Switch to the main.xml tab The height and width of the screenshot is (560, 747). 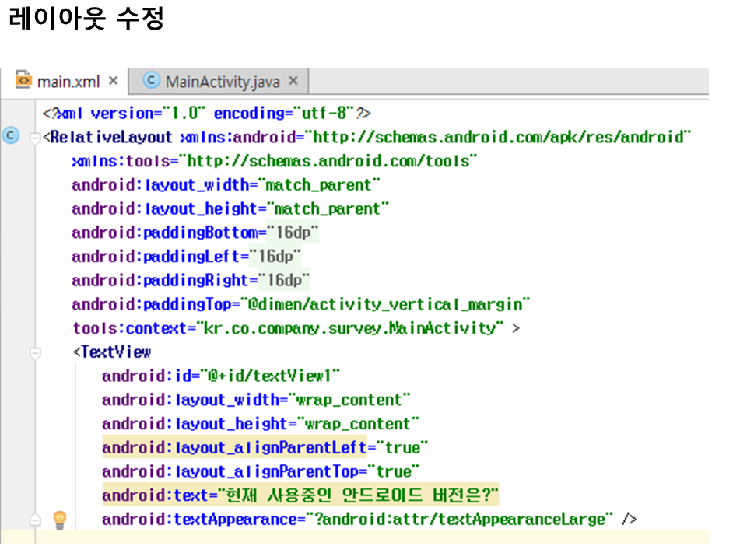[68, 82]
